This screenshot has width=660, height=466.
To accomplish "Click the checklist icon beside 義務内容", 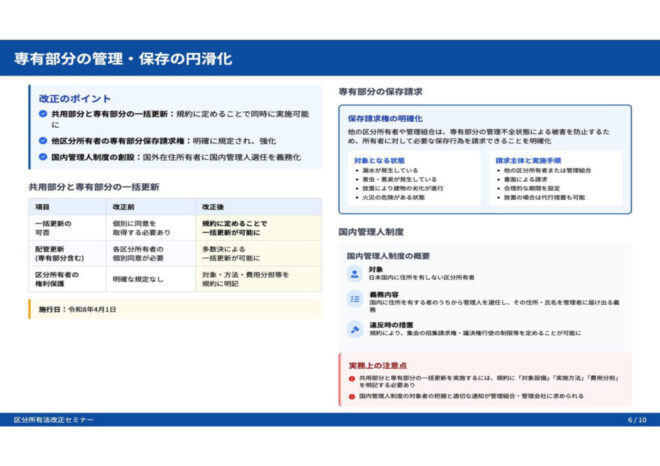I will [x=354, y=299].
